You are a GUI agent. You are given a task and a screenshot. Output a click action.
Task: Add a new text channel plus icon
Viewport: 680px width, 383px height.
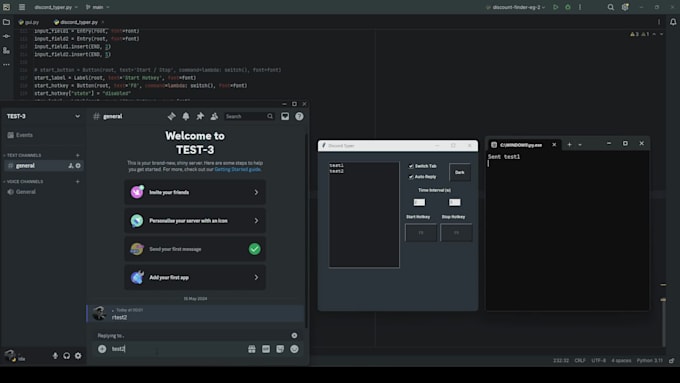point(78,155)
